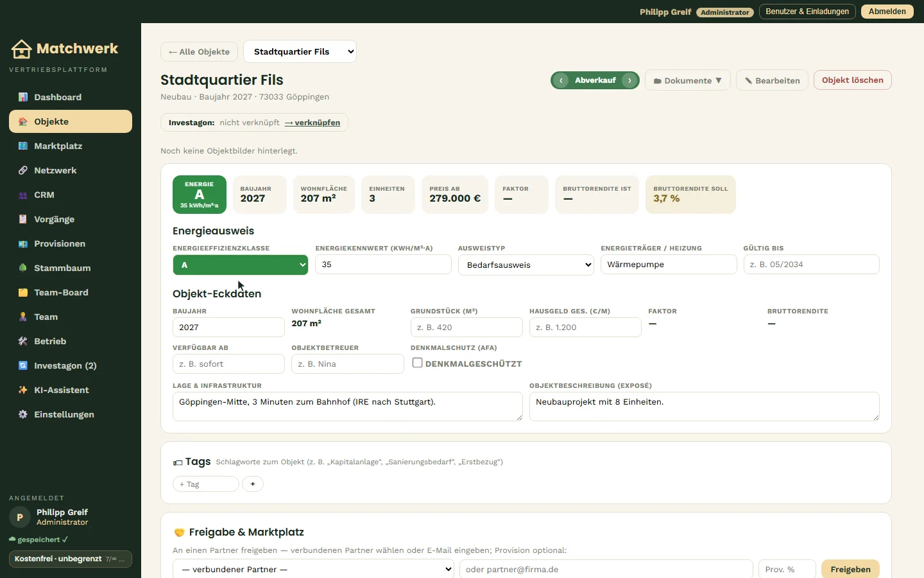The width and height of the screenshot is (924, 578).
Task: Click the Team-Board icon in sidebar
Action: (x=23, y=292)
